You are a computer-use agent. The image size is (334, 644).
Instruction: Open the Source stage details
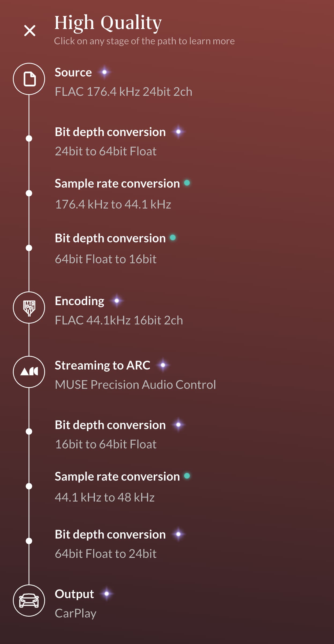pos(124,82)
